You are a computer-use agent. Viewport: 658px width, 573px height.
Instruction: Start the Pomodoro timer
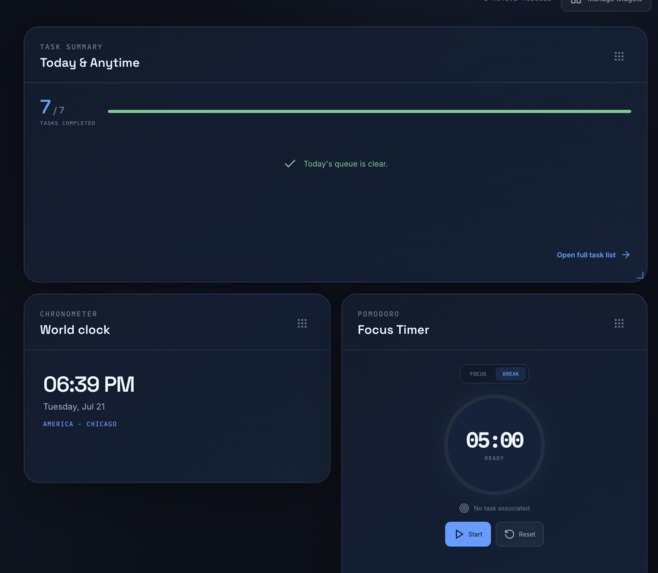(468, 534)
